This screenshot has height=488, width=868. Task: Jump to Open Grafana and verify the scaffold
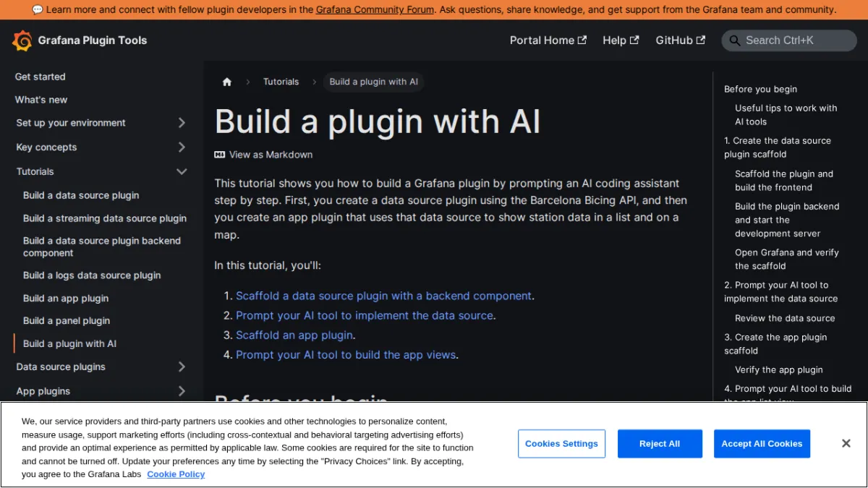[787, 260]
